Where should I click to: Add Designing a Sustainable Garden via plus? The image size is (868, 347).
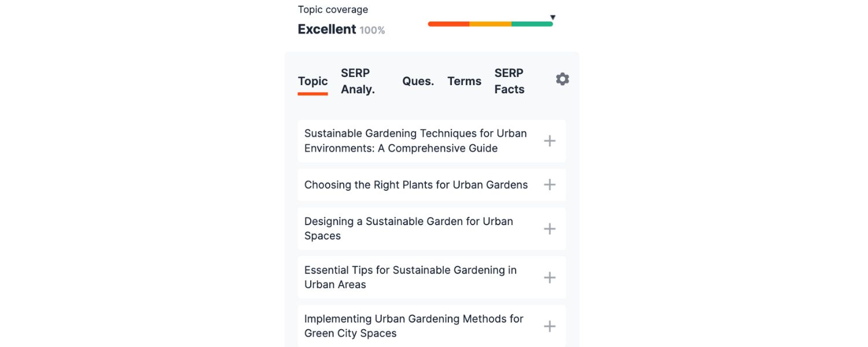click(x=550, y=229)
